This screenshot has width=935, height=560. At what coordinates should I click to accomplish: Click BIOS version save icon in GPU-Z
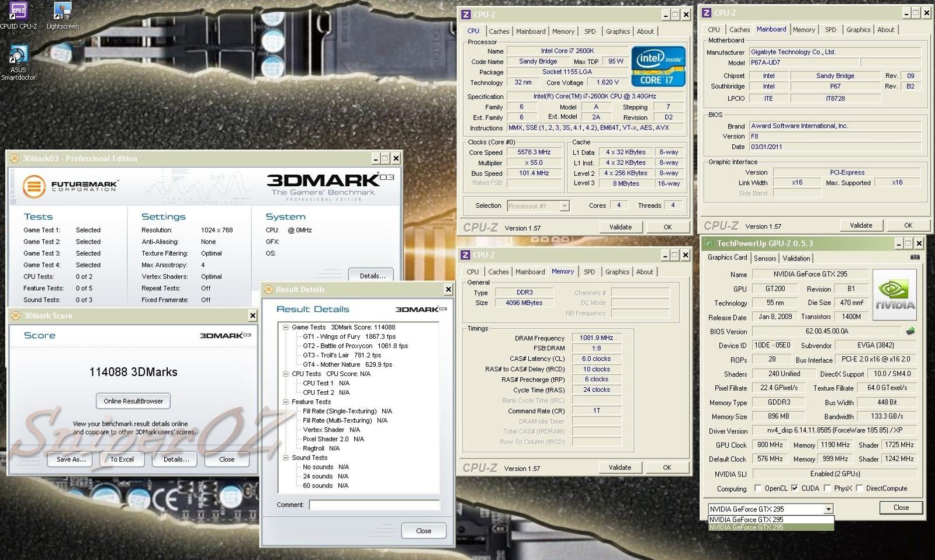[910, 331]
